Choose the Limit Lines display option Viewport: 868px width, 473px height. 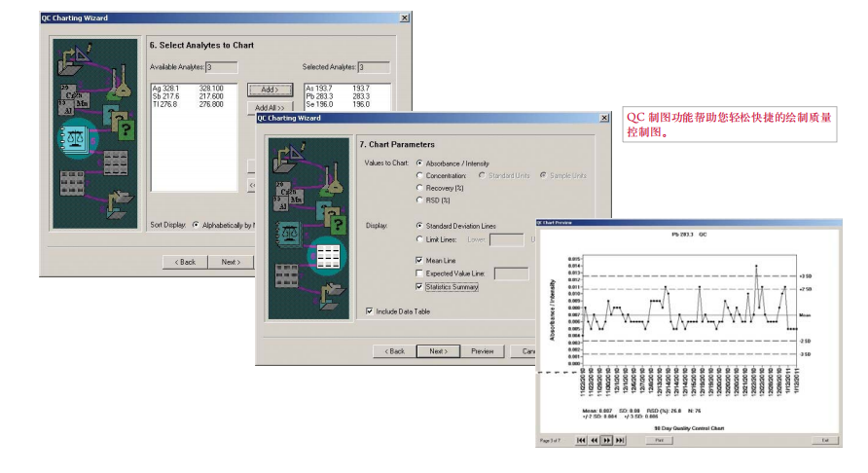pyautogui.click(x=419, y=239)
